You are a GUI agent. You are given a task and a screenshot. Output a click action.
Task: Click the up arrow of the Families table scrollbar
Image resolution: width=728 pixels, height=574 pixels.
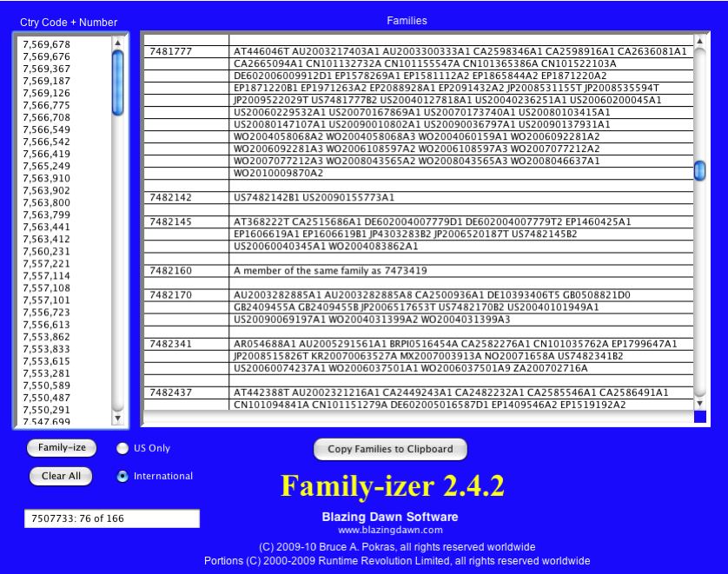(x=699, y=42)
